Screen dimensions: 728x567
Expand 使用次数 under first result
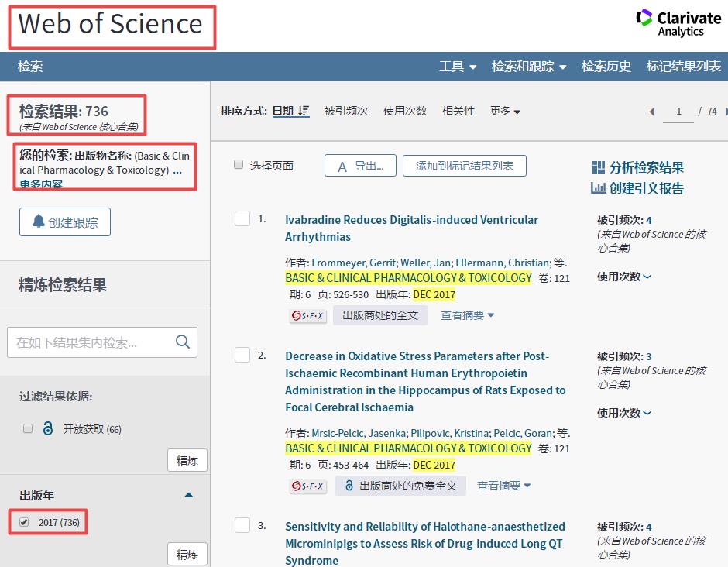(x=624, y=277)
